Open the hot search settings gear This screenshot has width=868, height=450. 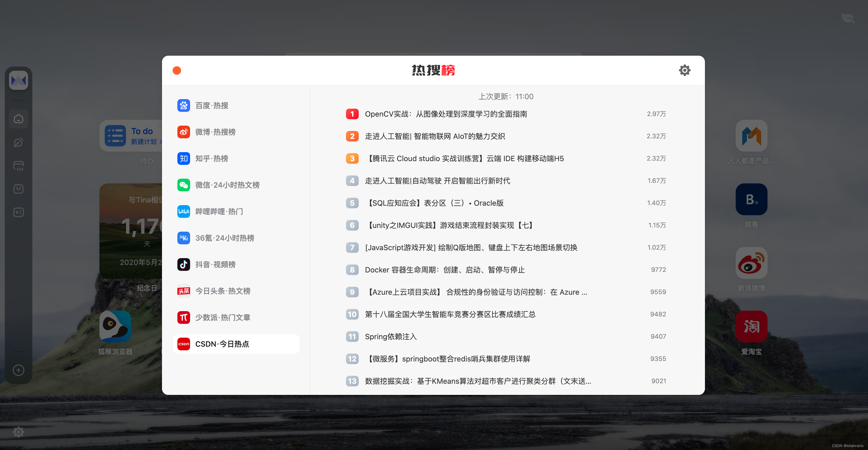coord(684,70)
